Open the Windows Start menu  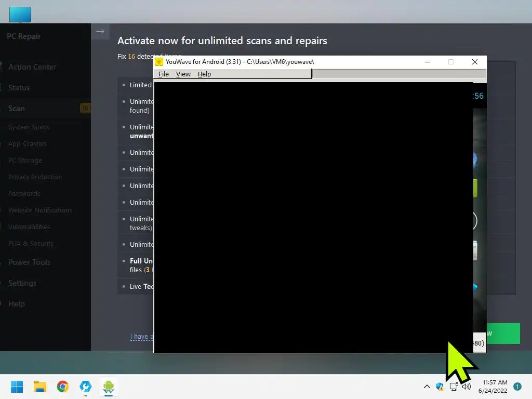(17, 387)
